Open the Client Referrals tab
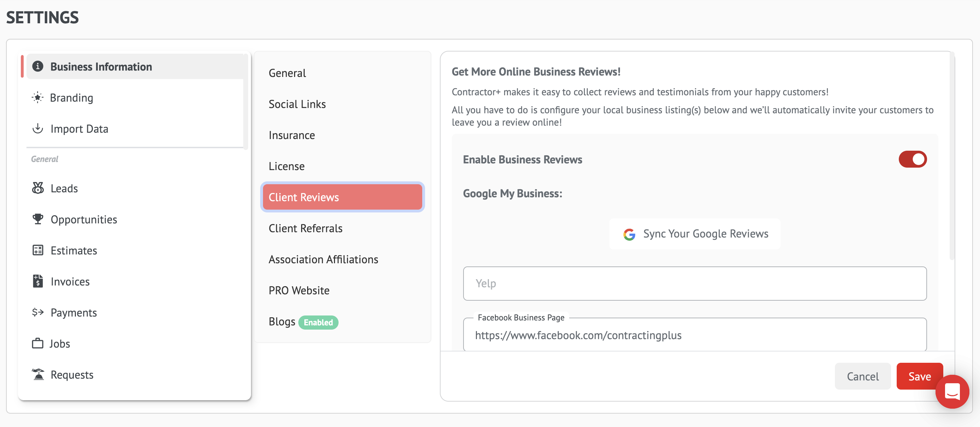The width and height of the screenshot is (980, 427). point(305,228)
